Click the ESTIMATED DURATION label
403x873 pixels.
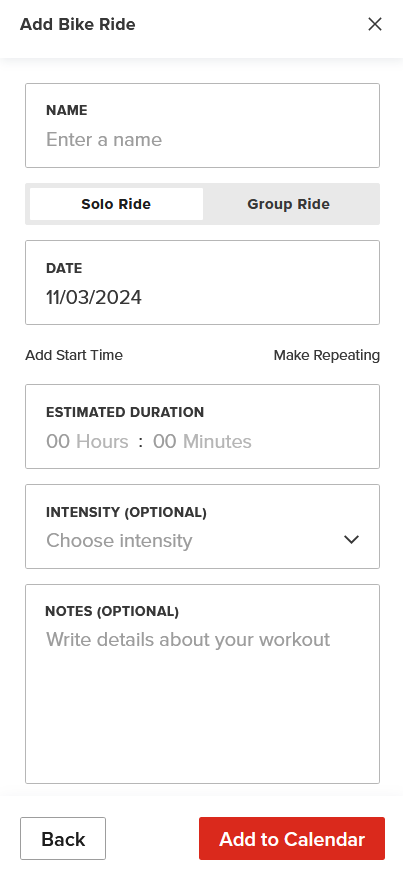point(125,413)
